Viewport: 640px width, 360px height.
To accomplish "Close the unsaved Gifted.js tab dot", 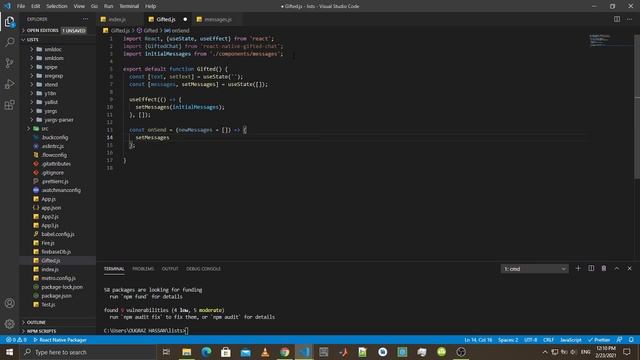I will pyautogui.click(x=185, y=19).
